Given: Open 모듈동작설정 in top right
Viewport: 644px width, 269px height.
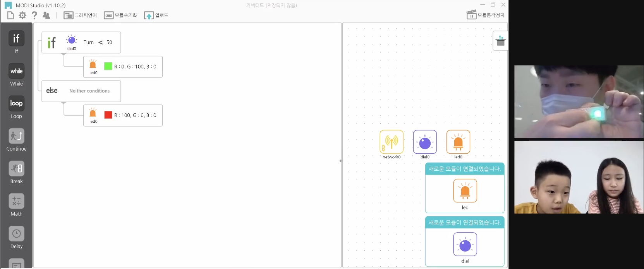Looking at the screenshot, I should (x=486, y=15).
